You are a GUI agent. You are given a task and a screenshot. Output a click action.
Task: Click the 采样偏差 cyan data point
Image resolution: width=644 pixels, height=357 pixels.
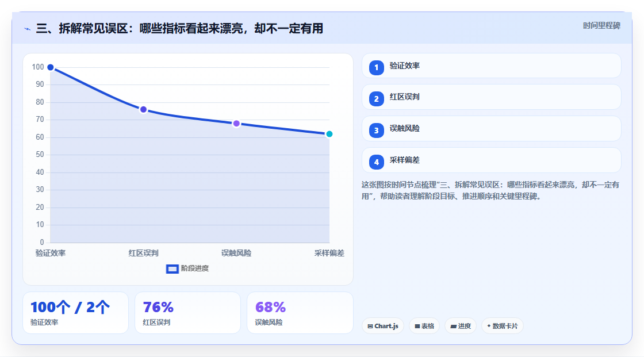[x=329, y=134]
